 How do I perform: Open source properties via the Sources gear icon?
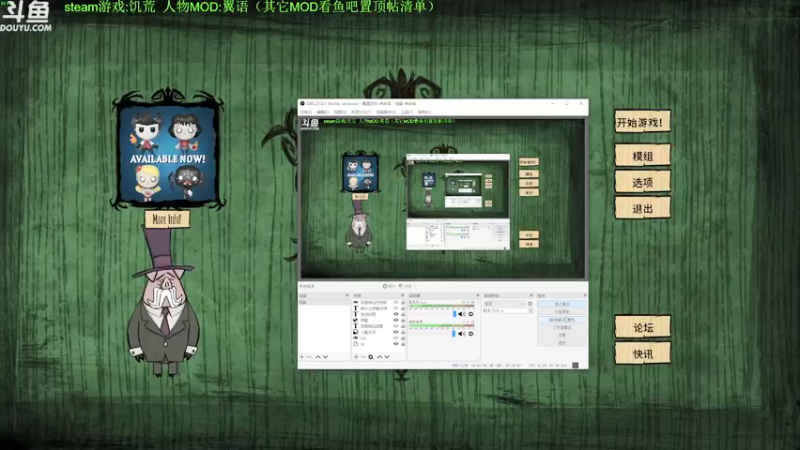tap(370, 357)
